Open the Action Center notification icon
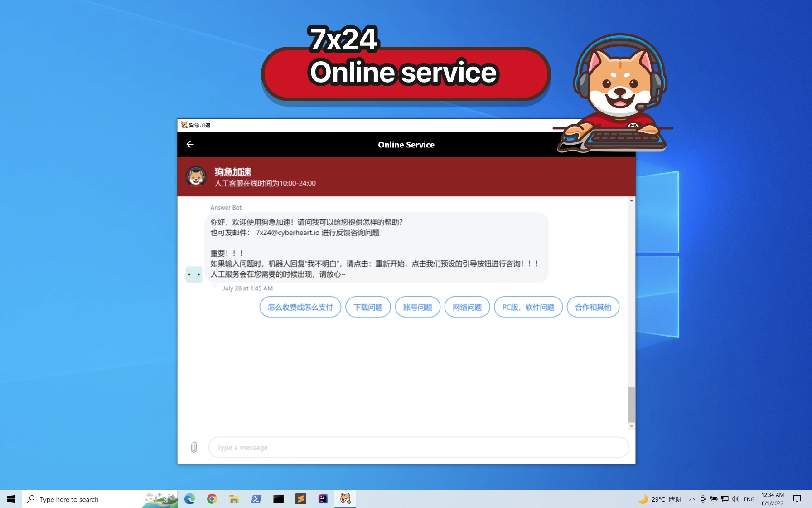Screen dimensions: 812x508 (x=797, y=499)
